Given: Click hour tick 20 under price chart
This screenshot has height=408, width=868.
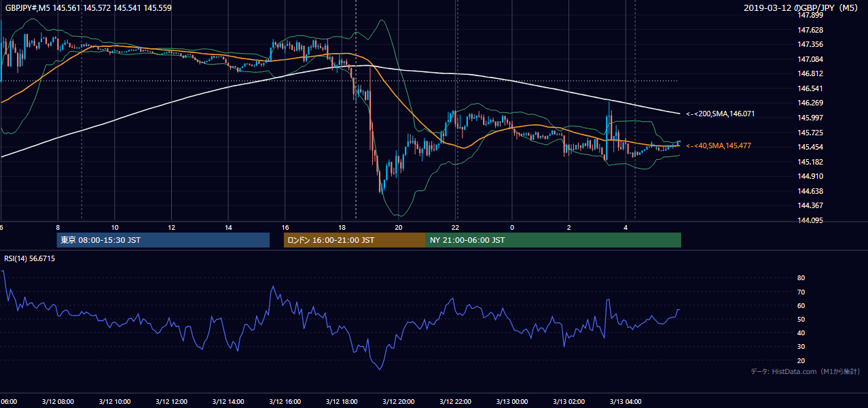Looking at the screenshot, I should tap(399, 228).
